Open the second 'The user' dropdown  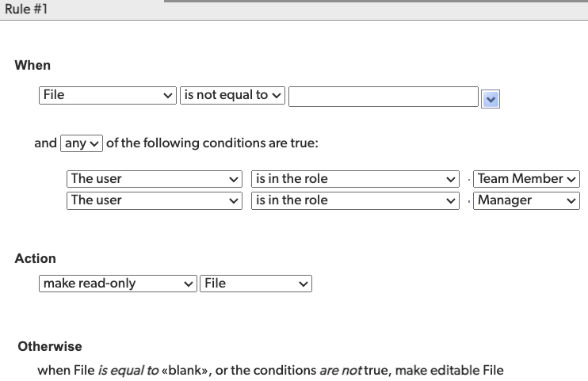[x=155, y=200]
